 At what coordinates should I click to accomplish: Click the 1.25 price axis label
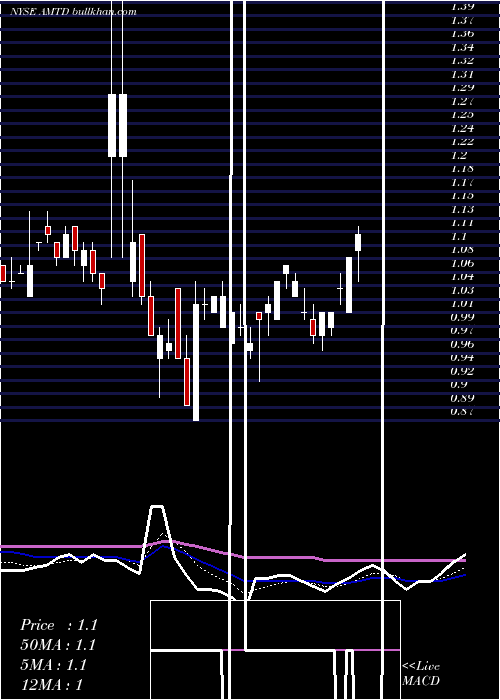tap(462, 115)
